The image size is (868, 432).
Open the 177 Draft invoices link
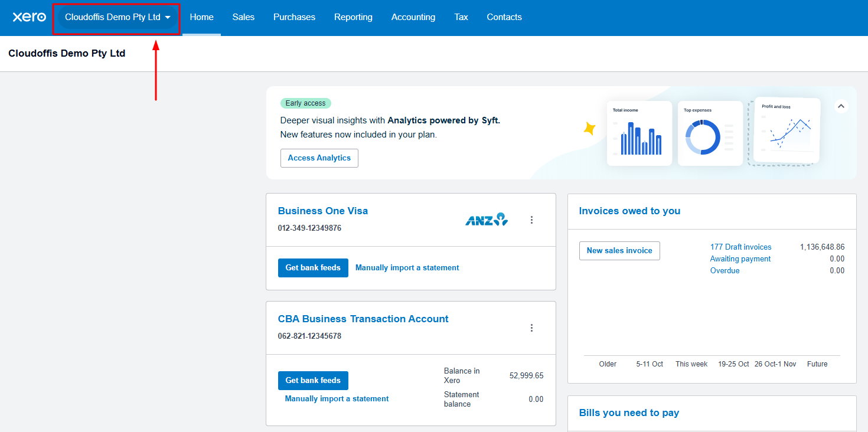tap(740, 247)
